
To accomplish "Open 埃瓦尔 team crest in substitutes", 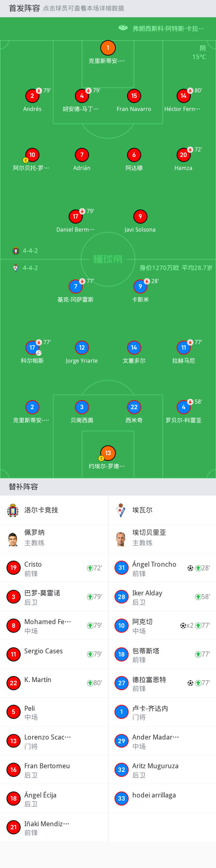I will (x=121, y=510).
